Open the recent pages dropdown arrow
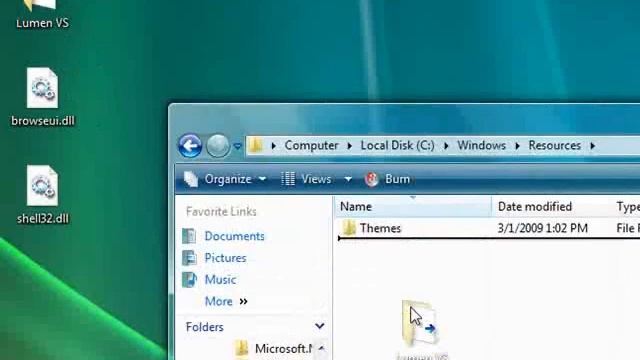Image resolution: width=640 pixels, height=360 pixels. tap(237, 146)
